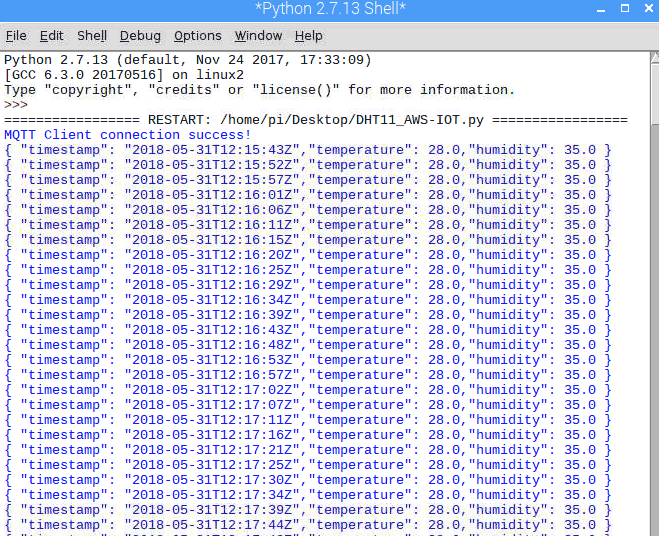659x536 pixels.
Task: Click the row with timestamp 12:17:25Z
Action: (x=308, y=465)
